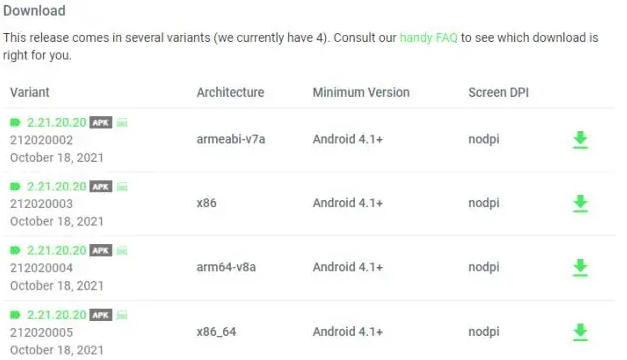Image resolution: width=627 pixels, height=360 pixels.
Task: Click the green tag icon beside 212020005
Action: point(15,315)
